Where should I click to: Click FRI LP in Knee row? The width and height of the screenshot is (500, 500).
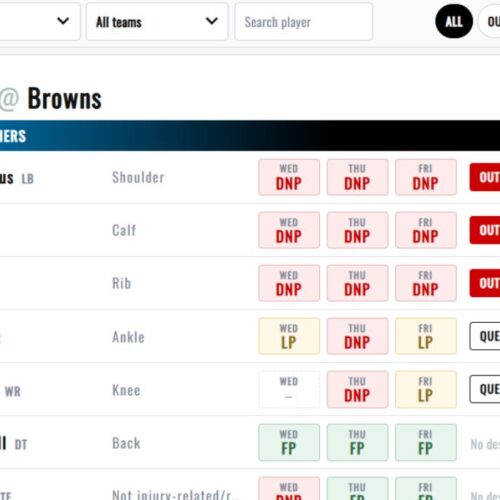tap(426, 389)
